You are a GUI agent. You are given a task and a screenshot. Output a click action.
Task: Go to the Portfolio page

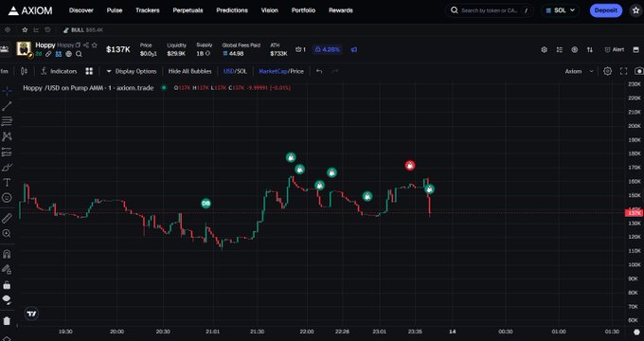(303, 10)
